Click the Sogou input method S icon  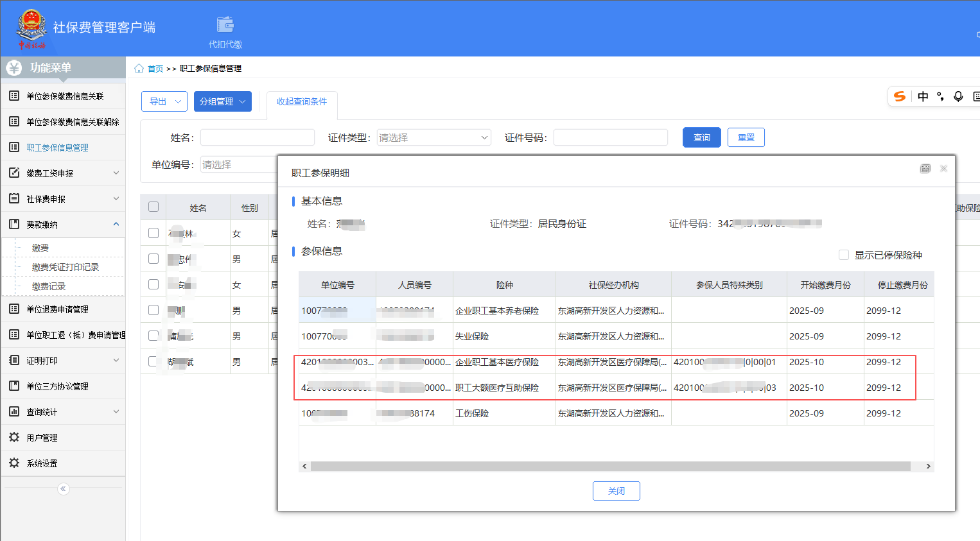pos(900,96)
